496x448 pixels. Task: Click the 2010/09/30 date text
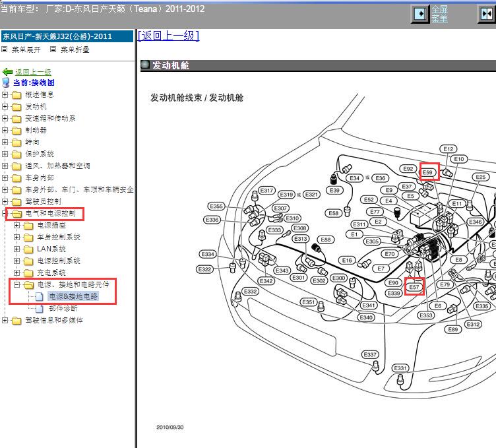tap(170, 427)
